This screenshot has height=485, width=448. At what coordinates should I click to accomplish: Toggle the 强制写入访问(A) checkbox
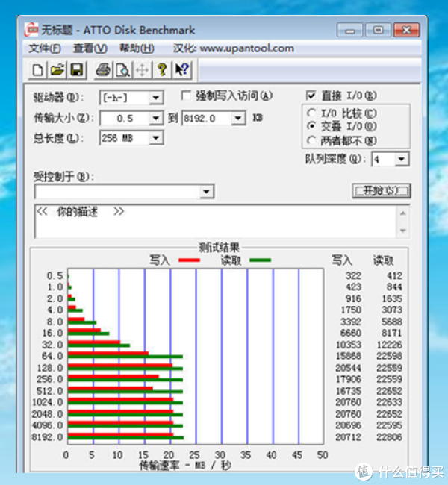(x=186, y=96)
